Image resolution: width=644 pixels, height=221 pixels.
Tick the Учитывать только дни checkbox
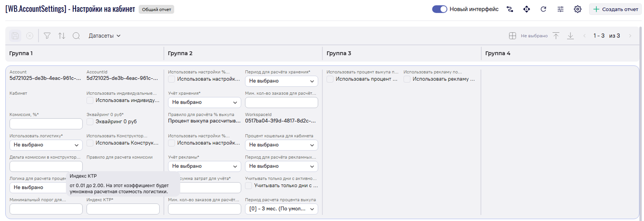[249, 186]
